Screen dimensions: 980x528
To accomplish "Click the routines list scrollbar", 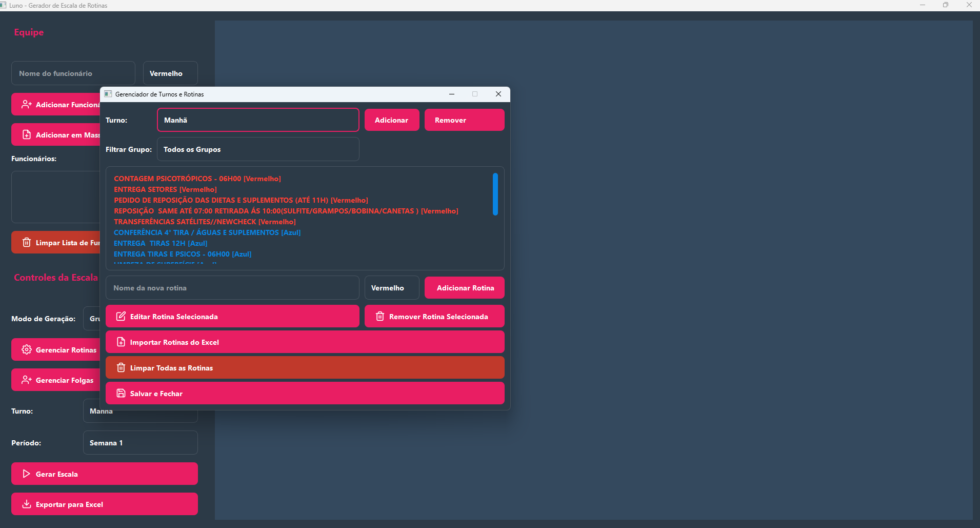I will (x=495, y=194).
